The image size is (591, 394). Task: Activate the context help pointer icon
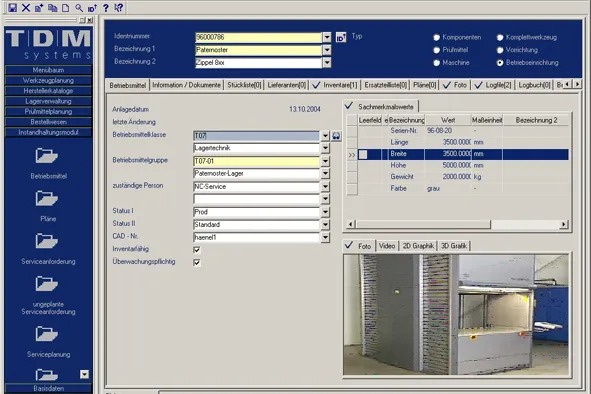118,8
